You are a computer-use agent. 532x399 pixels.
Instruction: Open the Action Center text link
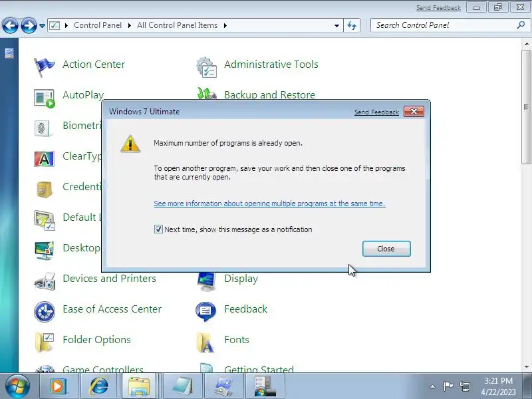94,65
